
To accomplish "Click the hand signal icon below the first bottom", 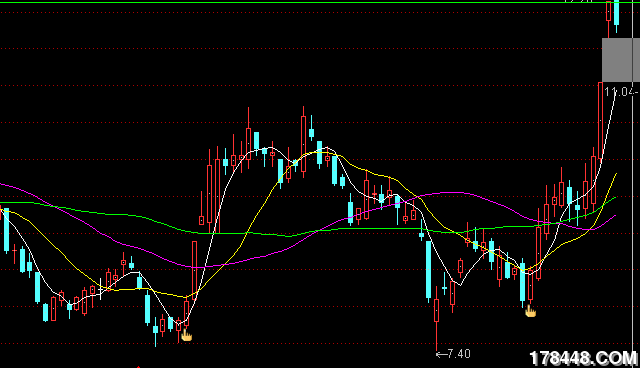I will pos(187,335).
